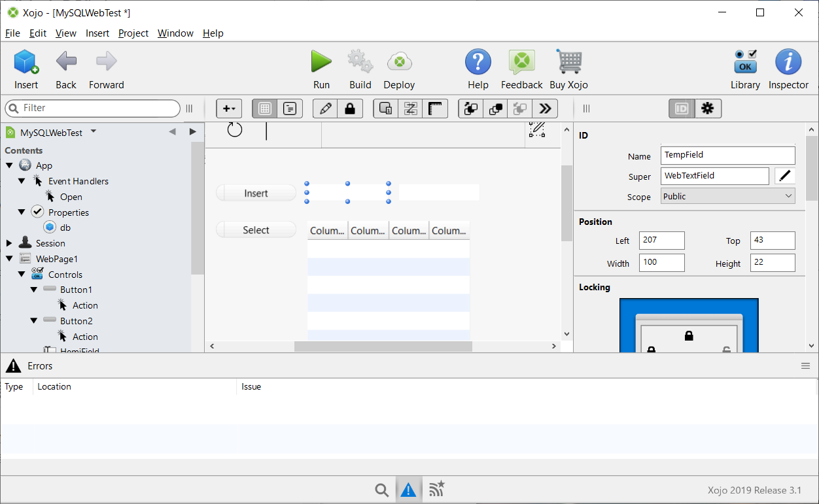Screen dimensions: 819x504
Task: Open the Window menu
Action: coord(175,33)
